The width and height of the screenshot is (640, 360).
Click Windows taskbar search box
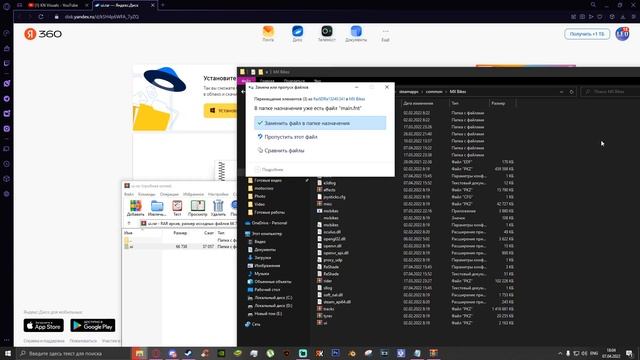[73, 353]
